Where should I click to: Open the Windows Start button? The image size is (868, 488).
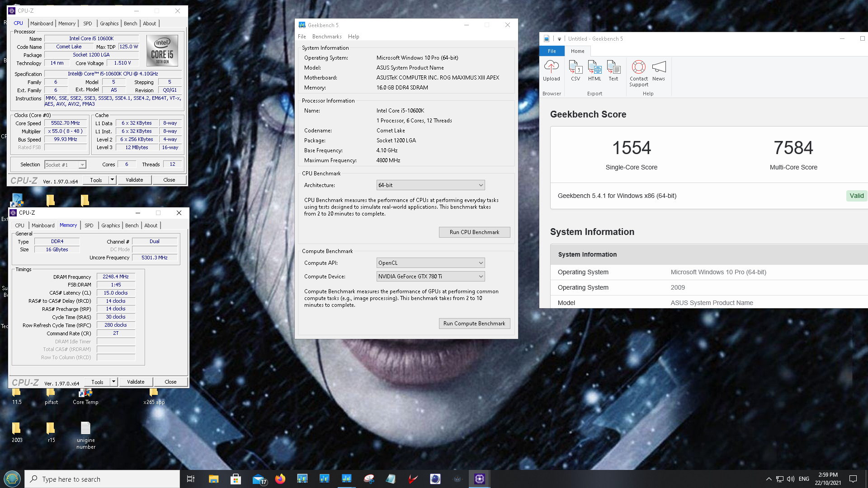(x=12, y=479)
